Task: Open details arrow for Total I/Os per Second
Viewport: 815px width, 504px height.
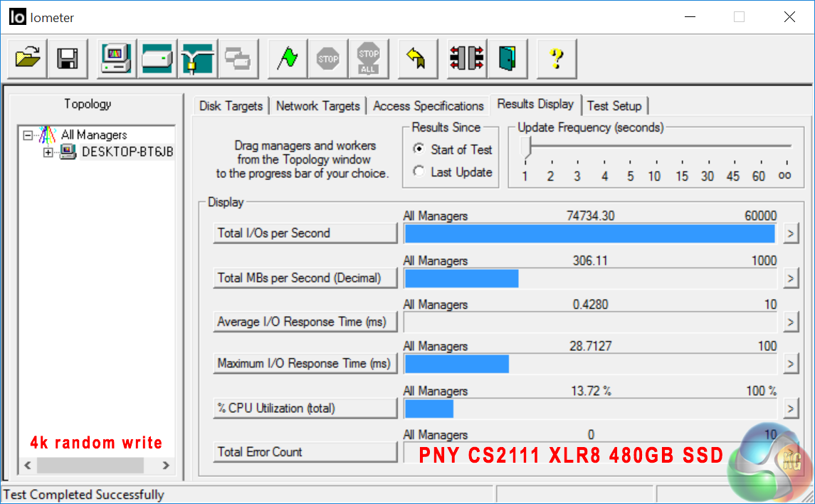Action: (791, 233)
